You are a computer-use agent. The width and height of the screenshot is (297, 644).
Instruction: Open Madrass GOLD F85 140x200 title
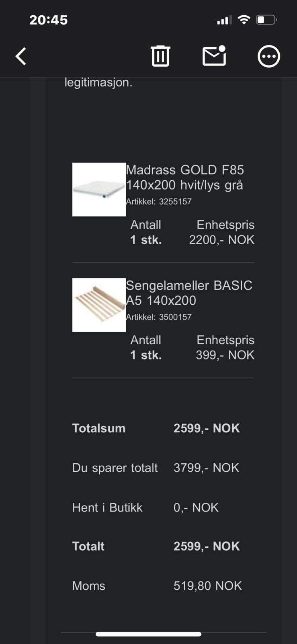(x=185, y=178)
